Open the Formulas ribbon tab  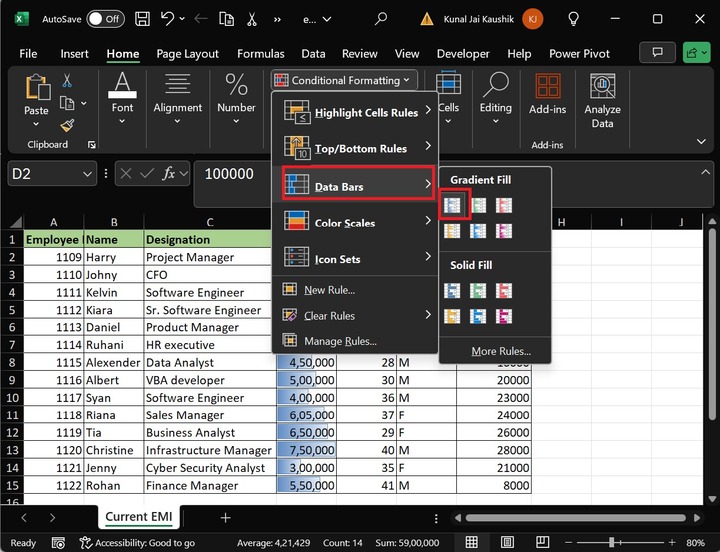[x=258, y=53]
